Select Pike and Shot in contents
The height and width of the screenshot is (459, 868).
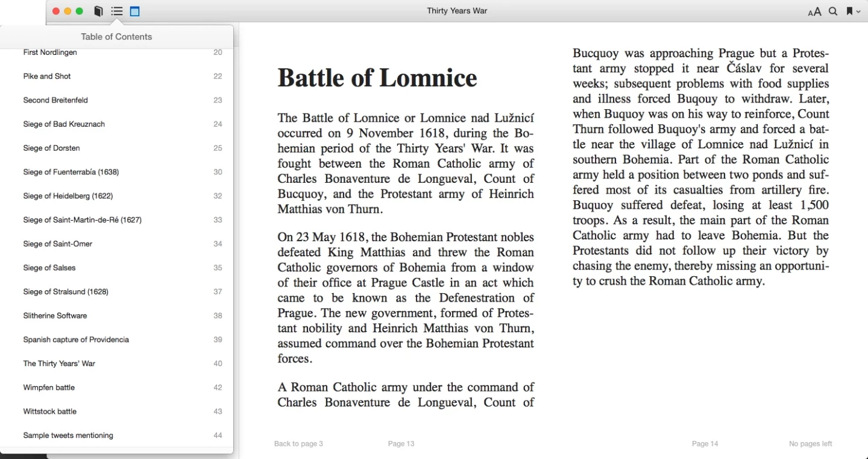click(x=47, y=76)
